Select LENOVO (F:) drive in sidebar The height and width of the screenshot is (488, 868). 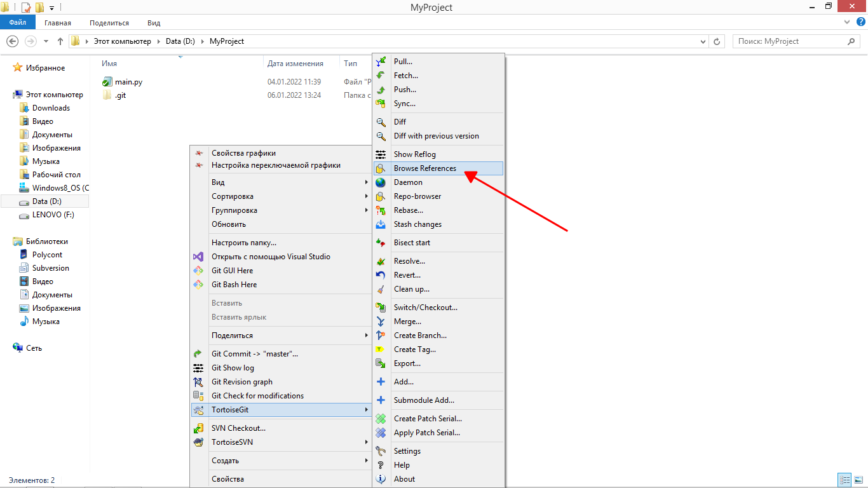(53, 215)
